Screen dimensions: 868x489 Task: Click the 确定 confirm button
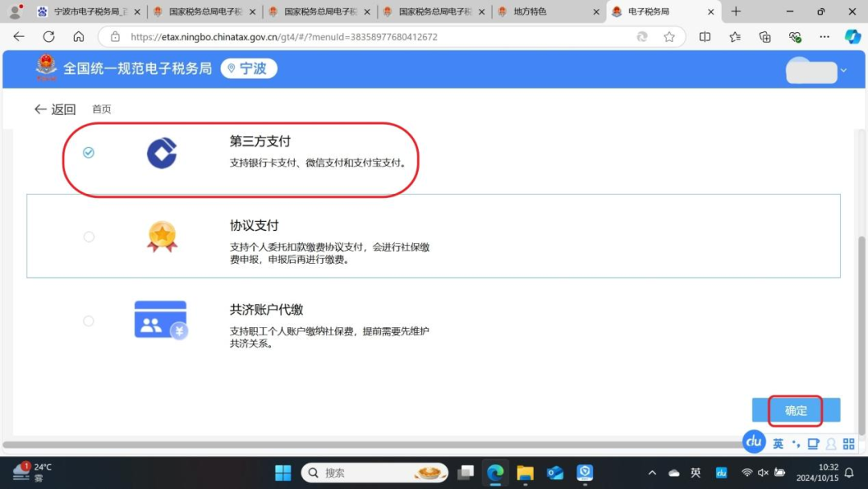796,410
